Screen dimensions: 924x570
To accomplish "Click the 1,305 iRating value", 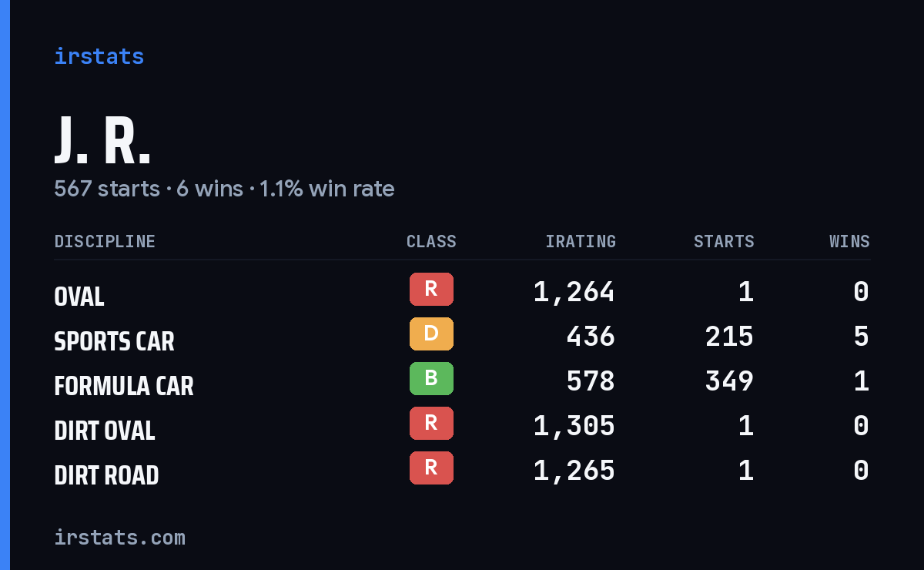I will (x=574, y=425).
